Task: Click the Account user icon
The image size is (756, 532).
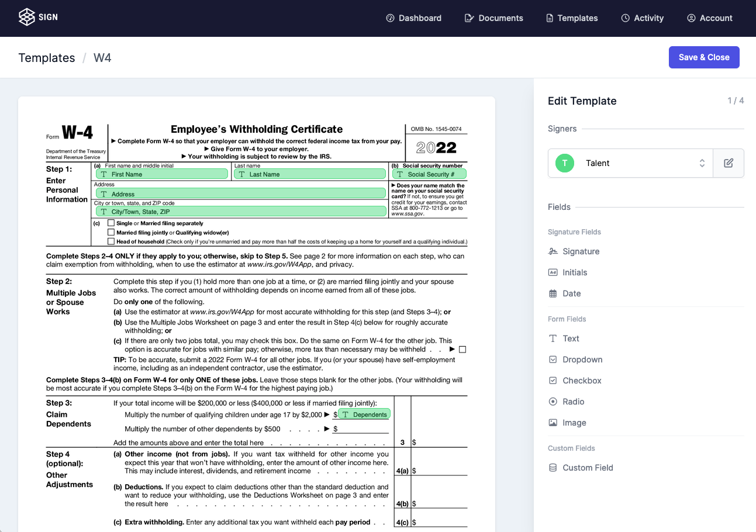Action: coord(692,18)
